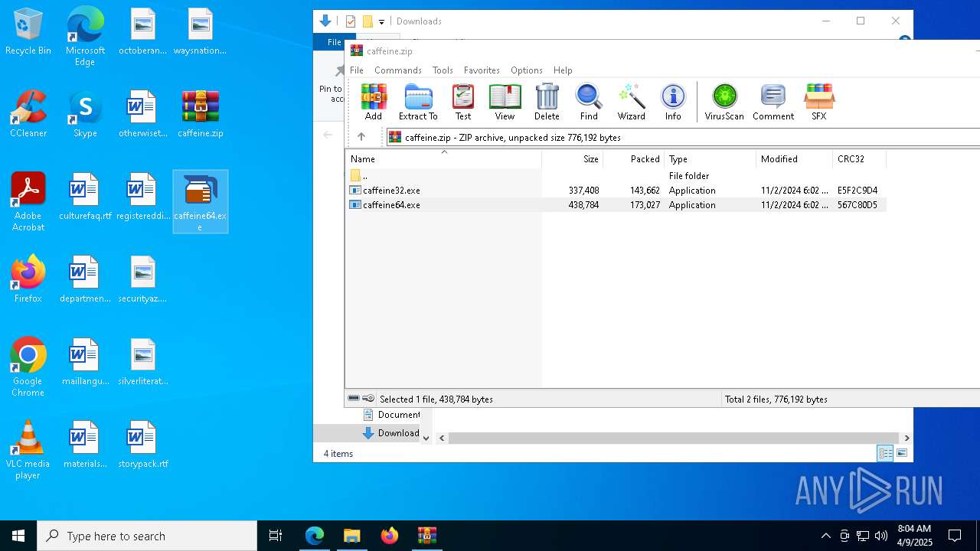Viewport: 980px width, 551px height.
Task: Sort by Packed column header
Action: click(634, 159)
